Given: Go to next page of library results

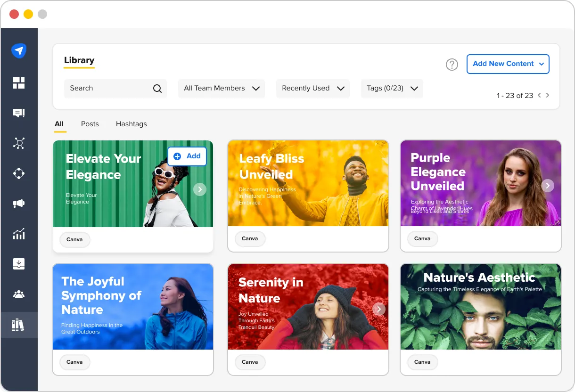Looking at the screenshot, I should [548, 95].
